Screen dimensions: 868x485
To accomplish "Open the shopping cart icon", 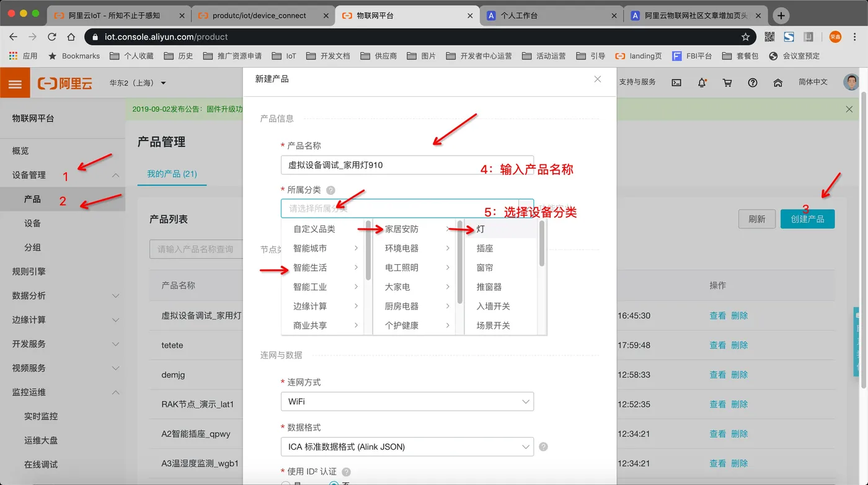I will (727, 82).
